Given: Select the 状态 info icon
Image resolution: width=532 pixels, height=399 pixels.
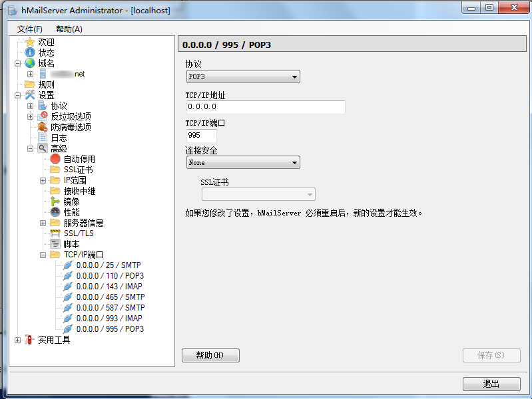Looking at the screenshot, I should tap(29, 53).
